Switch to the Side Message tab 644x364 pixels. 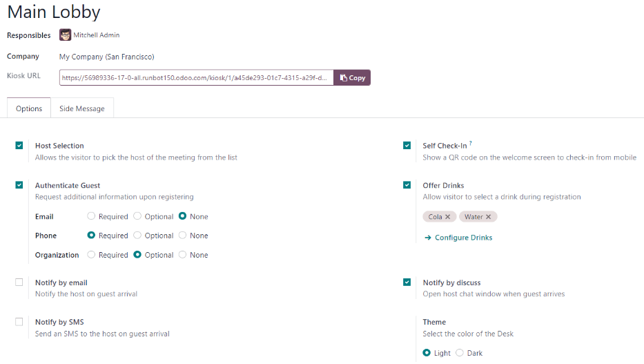coord(82,108)
